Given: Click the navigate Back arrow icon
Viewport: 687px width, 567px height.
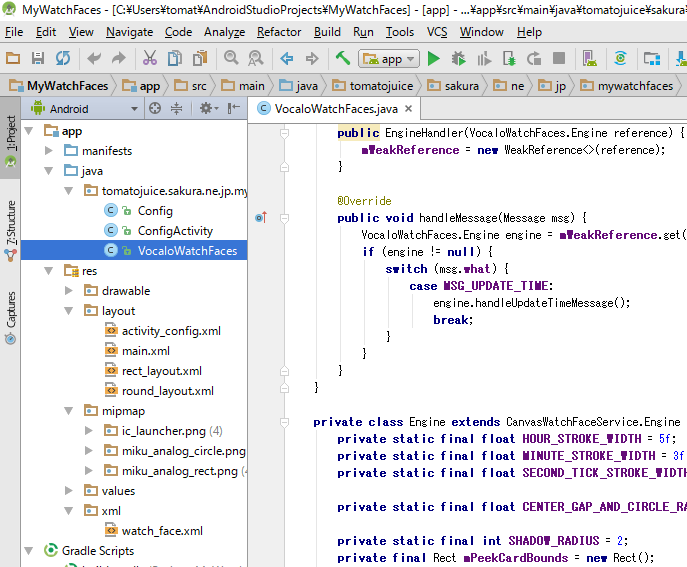Looking at the screenshot, I should [286, 59].
